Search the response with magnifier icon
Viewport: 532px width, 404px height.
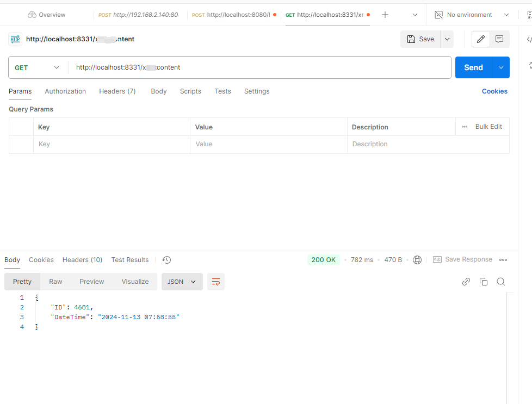click(501, 282)
